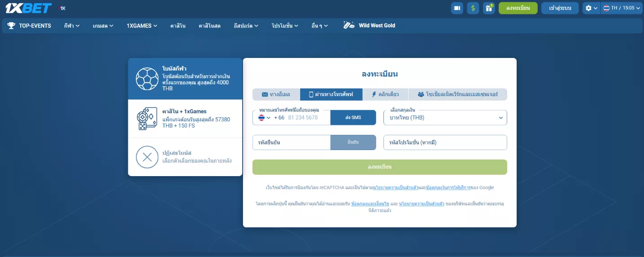
Task: Expand 1XGAMES menu
Action: (x=142, y=26)
